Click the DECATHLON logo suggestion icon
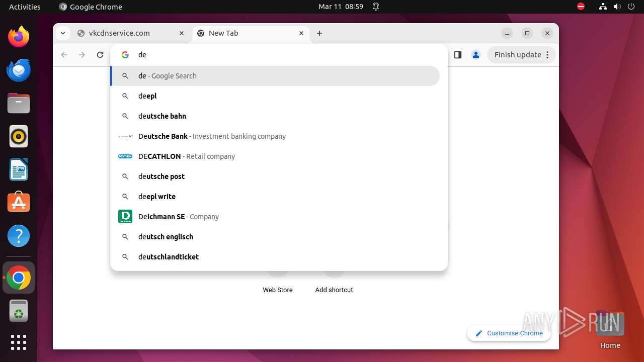Image resolution: width=644 pixels, height=362 pixels. click(125, 156)
